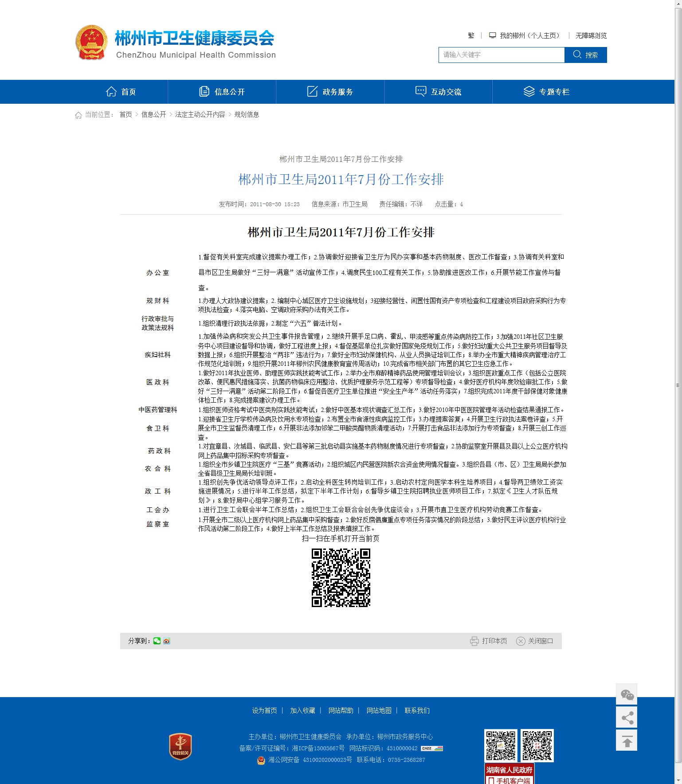Open the 湘ICP备13003667号 record link
682x784 pixels.
point(318,748)
